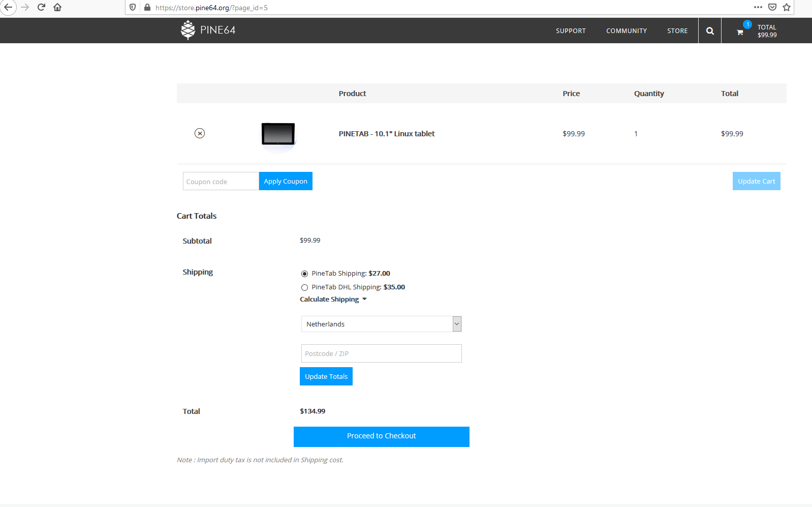This screenshot has width=812, height=507.
Task: Click the import duty tax note
Action: coord(260,460)
